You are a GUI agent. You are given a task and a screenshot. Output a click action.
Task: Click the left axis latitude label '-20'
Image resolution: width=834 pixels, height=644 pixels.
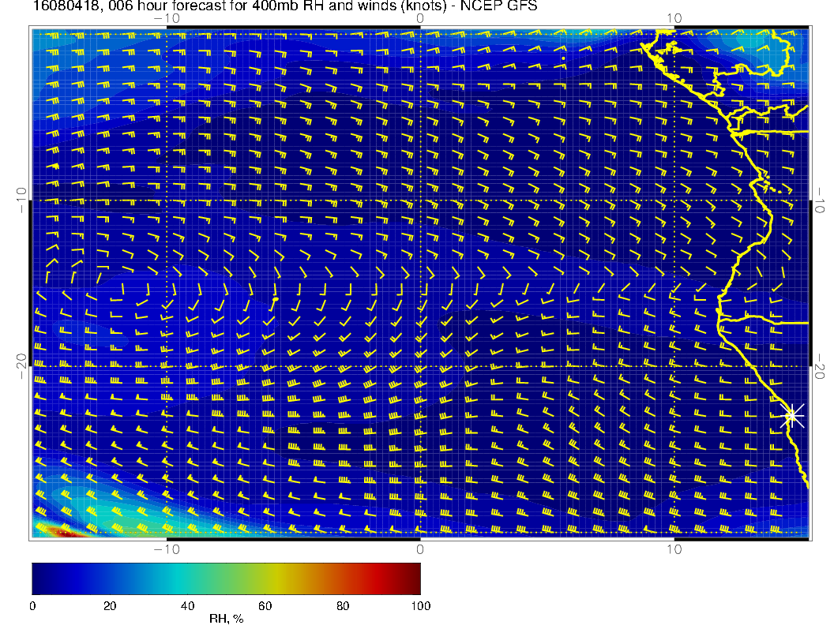[x=21, y=366]
